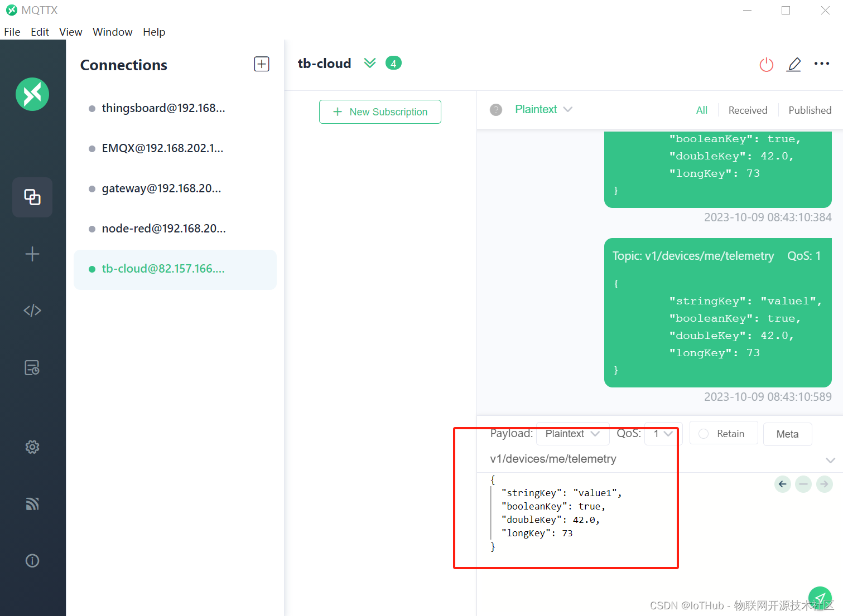Filter to Published messages
Image resolution: width=843 pixels, height=616 pixels.
[x=810, y=110]
